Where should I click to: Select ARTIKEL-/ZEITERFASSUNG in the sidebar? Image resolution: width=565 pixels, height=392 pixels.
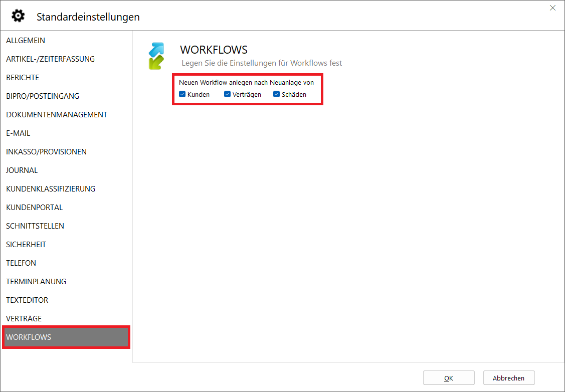coord(50,59)
